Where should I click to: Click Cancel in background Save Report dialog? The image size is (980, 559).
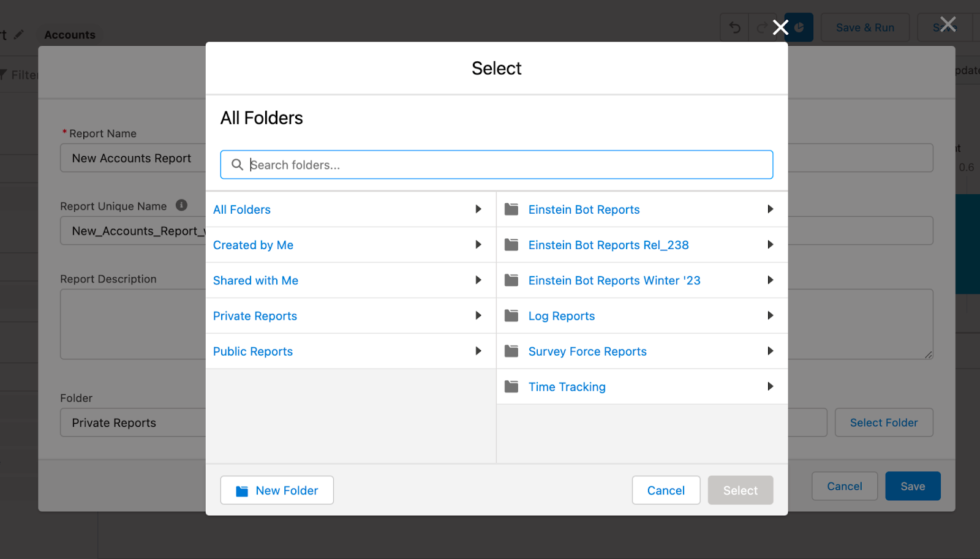[845, 486]
